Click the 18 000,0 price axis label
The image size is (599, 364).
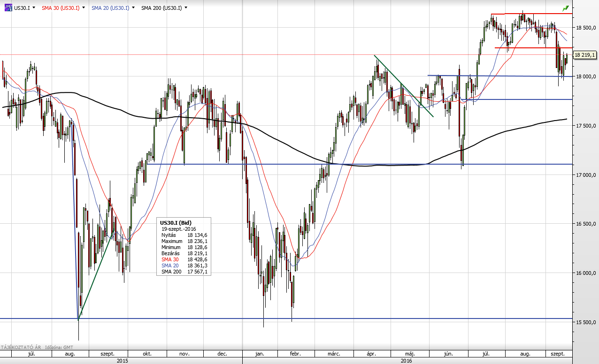[586, 76]
